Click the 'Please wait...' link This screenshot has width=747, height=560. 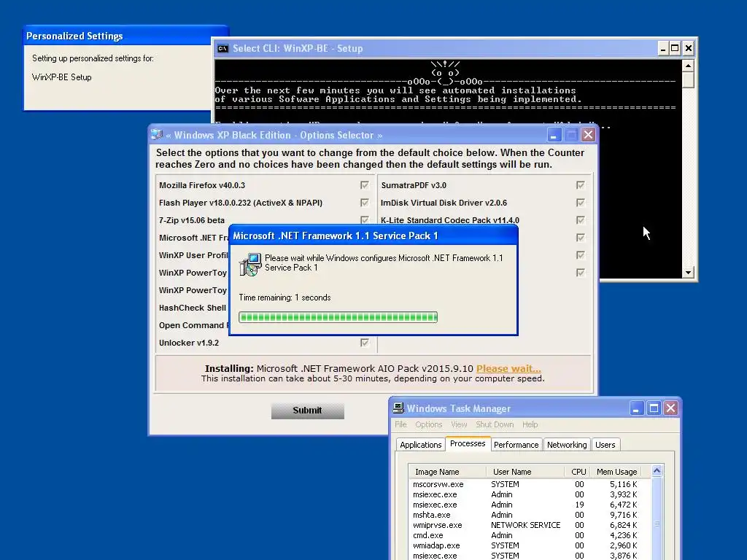coord(508,368)
